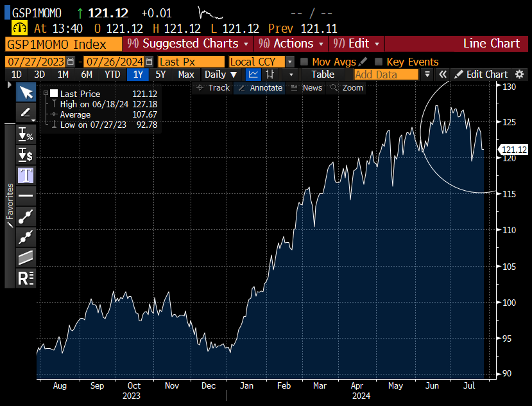532x406 pixels.
Task: Click the News button
Action: click(307, 87)
